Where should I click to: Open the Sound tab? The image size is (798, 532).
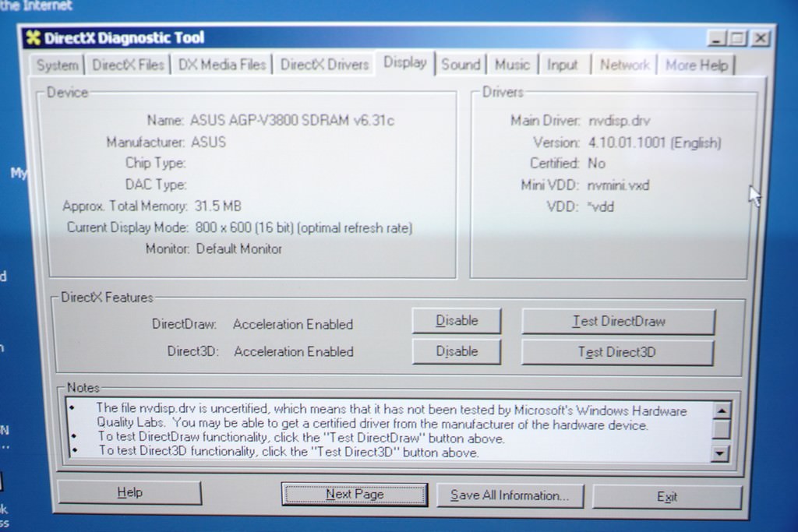tap(461, 65)
